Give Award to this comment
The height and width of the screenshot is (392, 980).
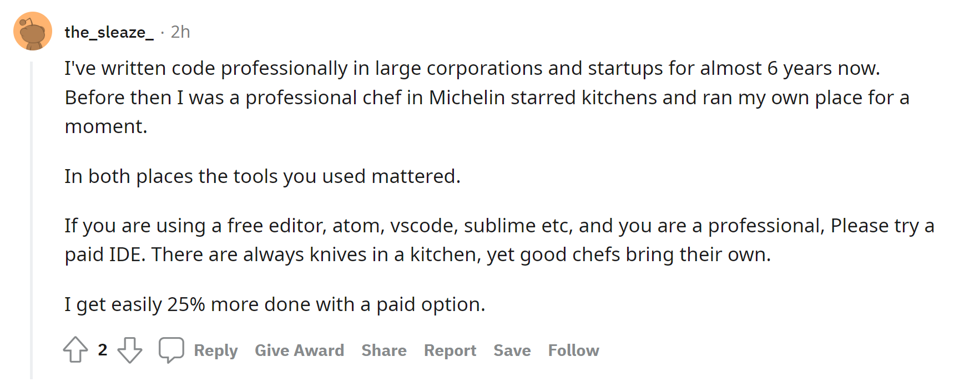pos(300,350)
